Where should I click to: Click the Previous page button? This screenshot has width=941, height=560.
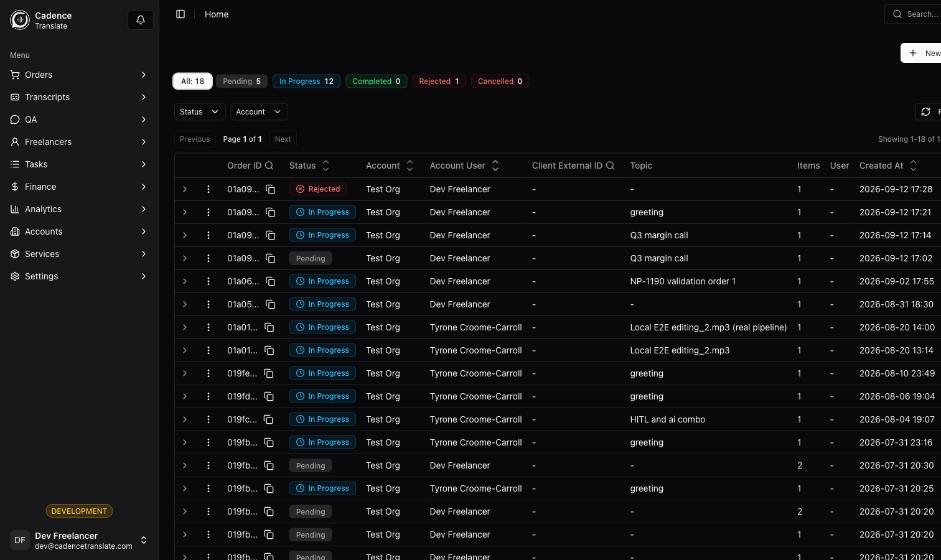pos(195,139)
